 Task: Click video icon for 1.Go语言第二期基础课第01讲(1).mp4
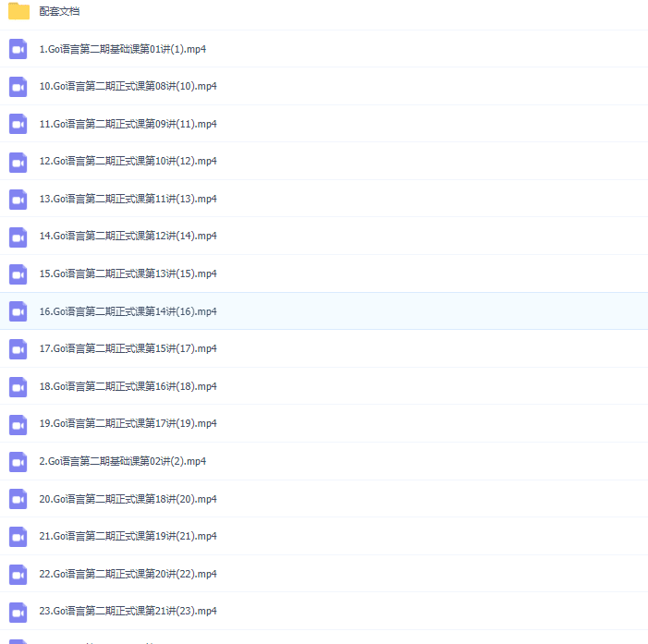pyautogui.click(x=18, y=49)
